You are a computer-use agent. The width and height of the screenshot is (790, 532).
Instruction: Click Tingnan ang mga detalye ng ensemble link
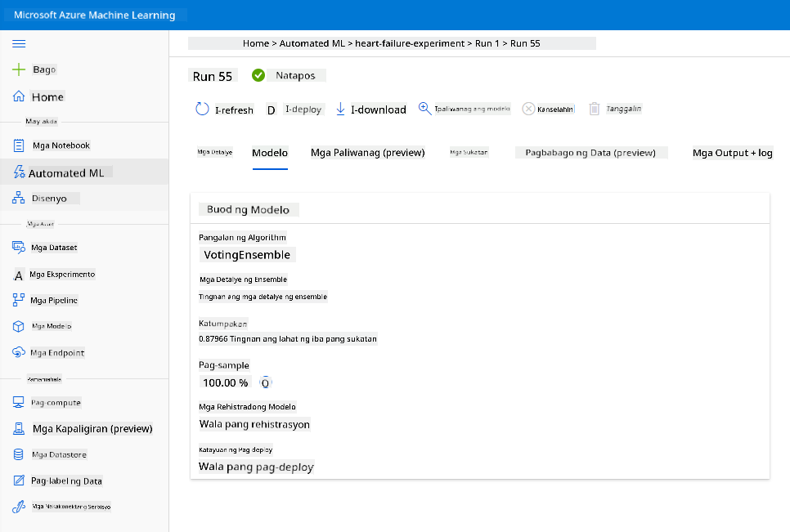(263, 297)
